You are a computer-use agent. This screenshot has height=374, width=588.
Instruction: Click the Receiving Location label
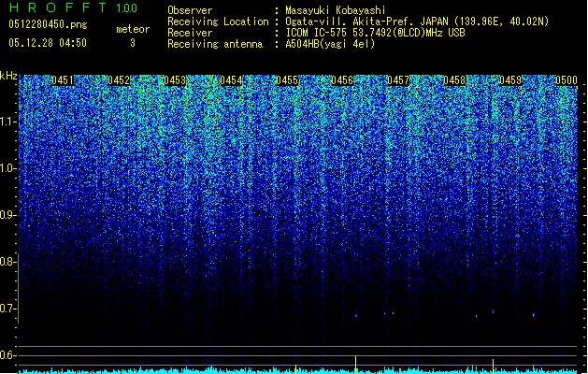pyautogui.click(x=218, y=22)
